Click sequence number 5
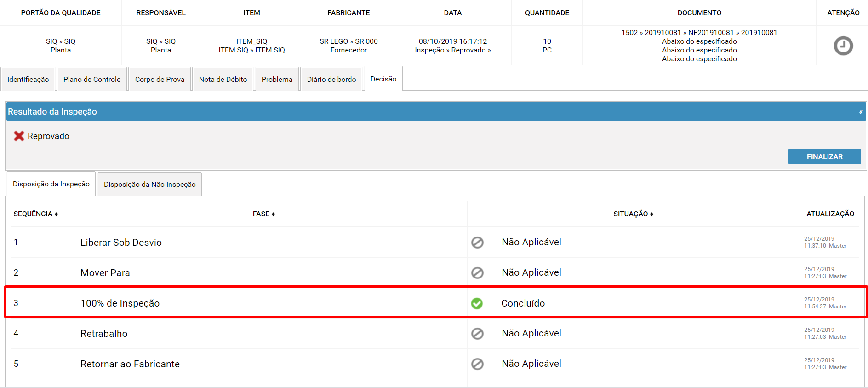The width and height of the screenshot is (868, 388). [16, 364]
